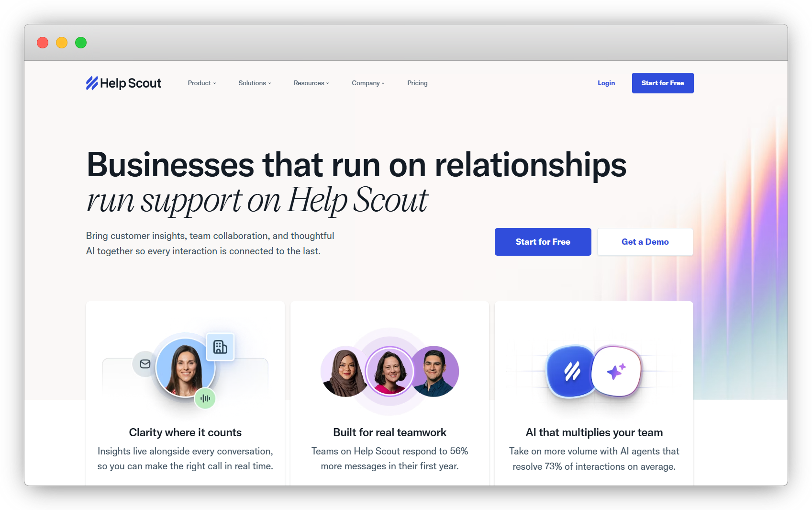Expand the Solutions menu

click(x=255, y=83)
